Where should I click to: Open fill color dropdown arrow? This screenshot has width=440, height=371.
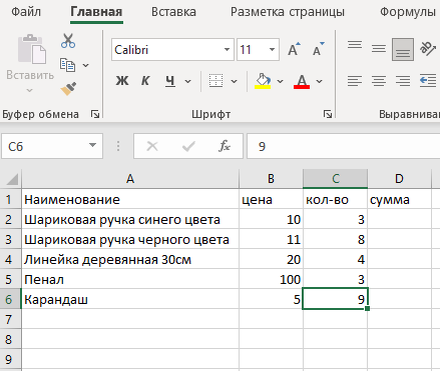coord(280,81)
